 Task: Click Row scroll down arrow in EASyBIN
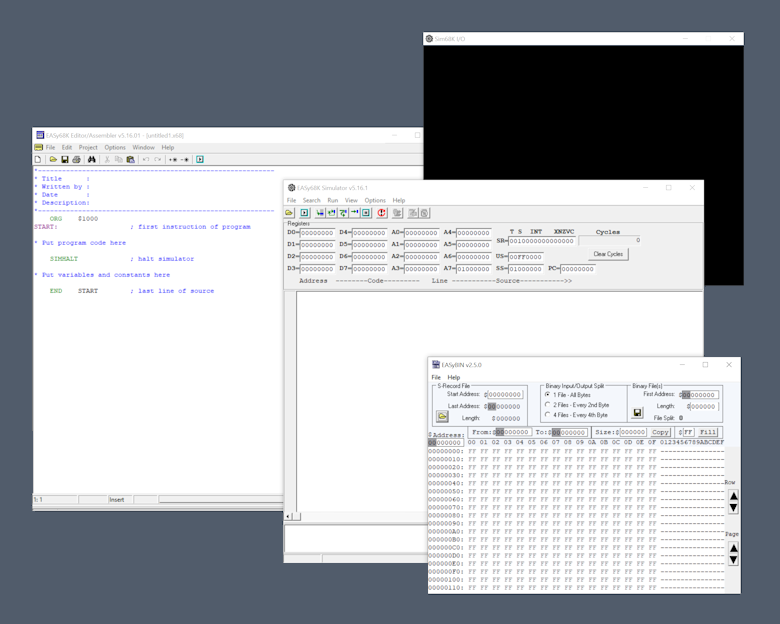click(733, 508)
